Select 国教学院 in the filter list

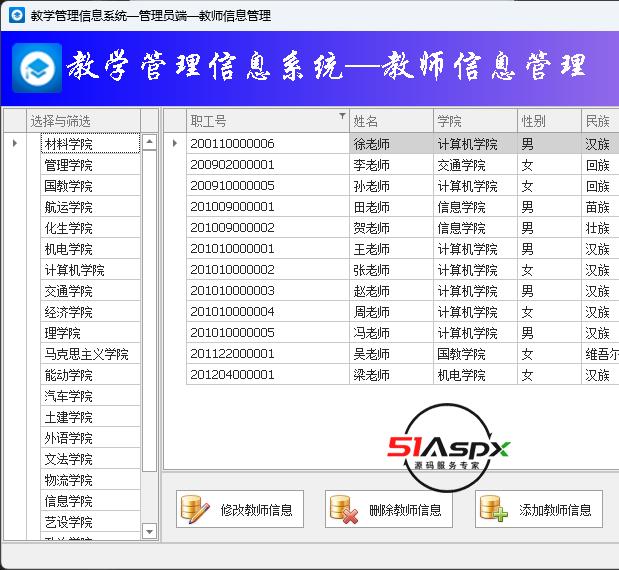tap(90, 186)
